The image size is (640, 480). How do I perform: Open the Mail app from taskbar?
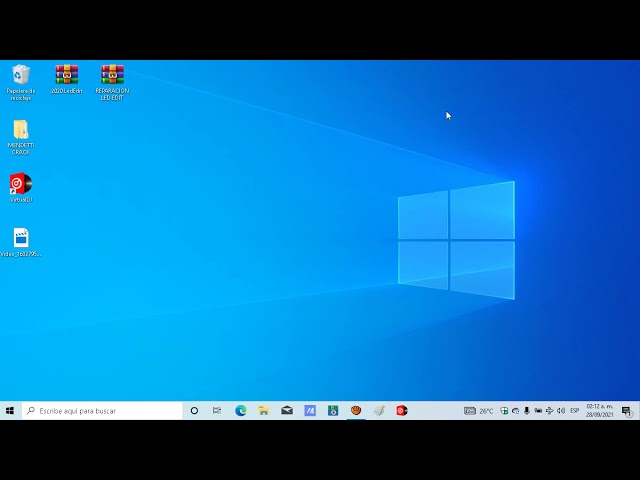click(x=287, y=411)
